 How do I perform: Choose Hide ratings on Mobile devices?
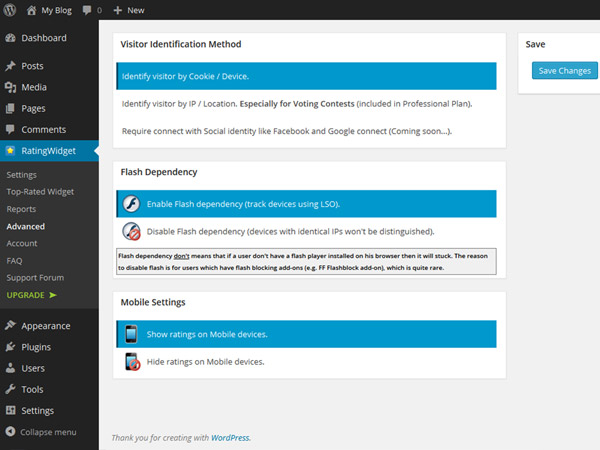tap(306, 362)
